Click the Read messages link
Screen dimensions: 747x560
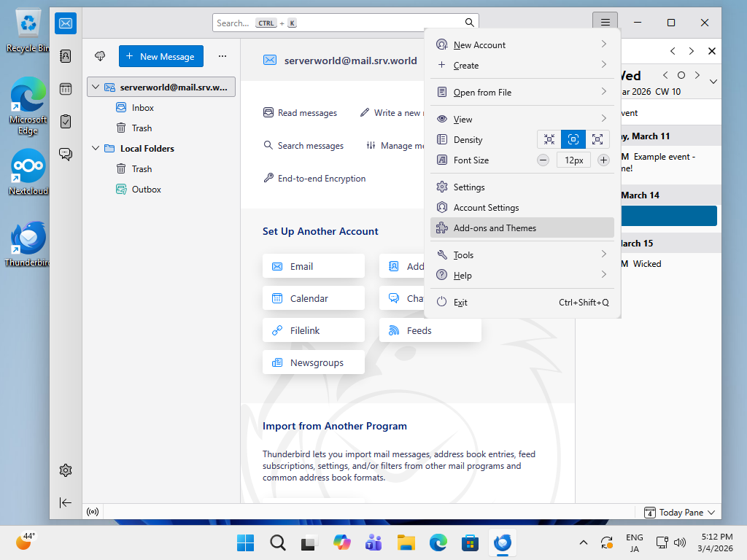coord(300,113)
